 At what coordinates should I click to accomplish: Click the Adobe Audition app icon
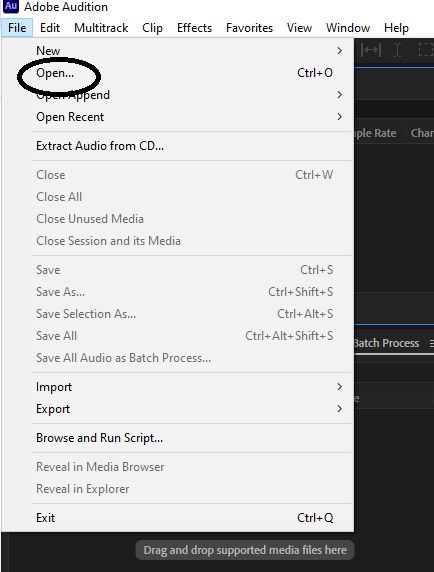click(11, 6)
